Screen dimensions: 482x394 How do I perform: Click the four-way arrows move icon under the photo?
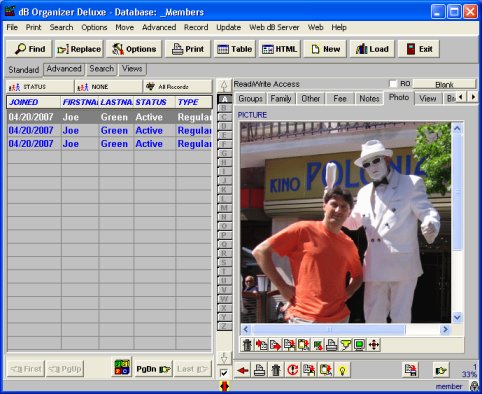click(374, 345)
